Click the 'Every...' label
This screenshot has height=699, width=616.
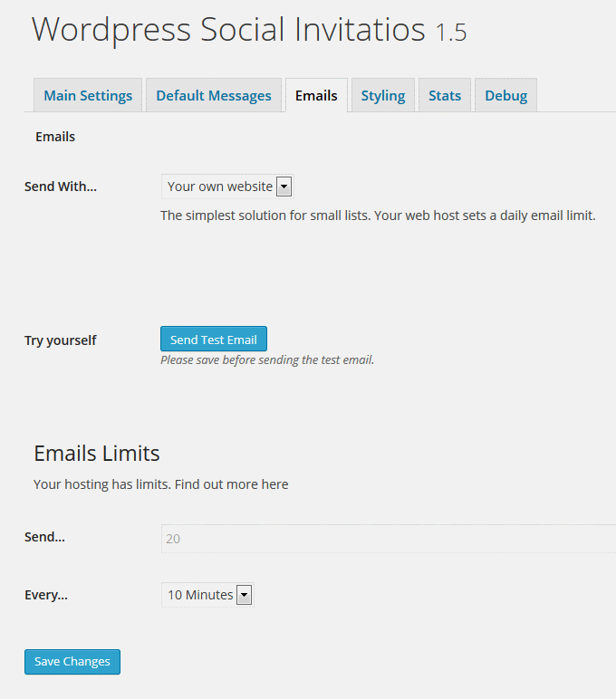[x=46, y=595]
